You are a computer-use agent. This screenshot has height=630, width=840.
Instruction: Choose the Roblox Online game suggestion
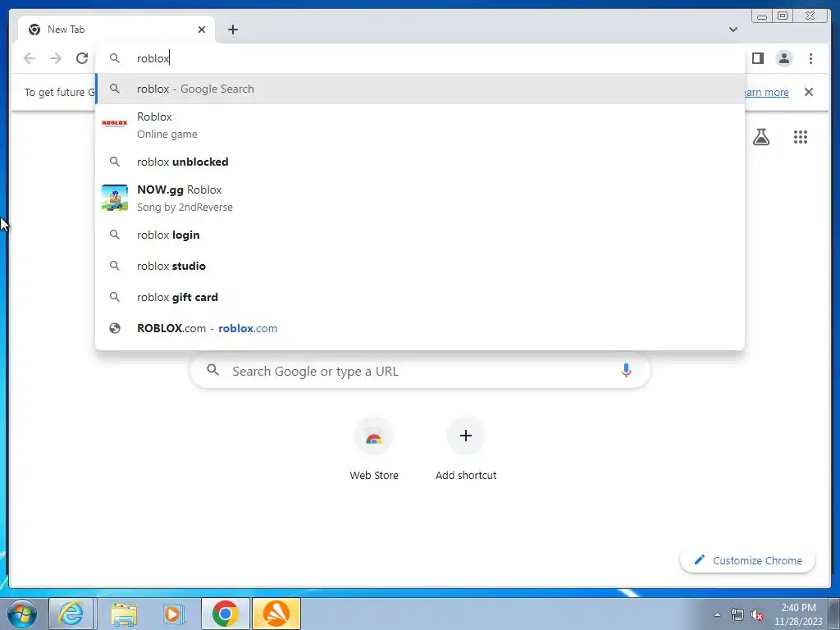pos(420,125)
